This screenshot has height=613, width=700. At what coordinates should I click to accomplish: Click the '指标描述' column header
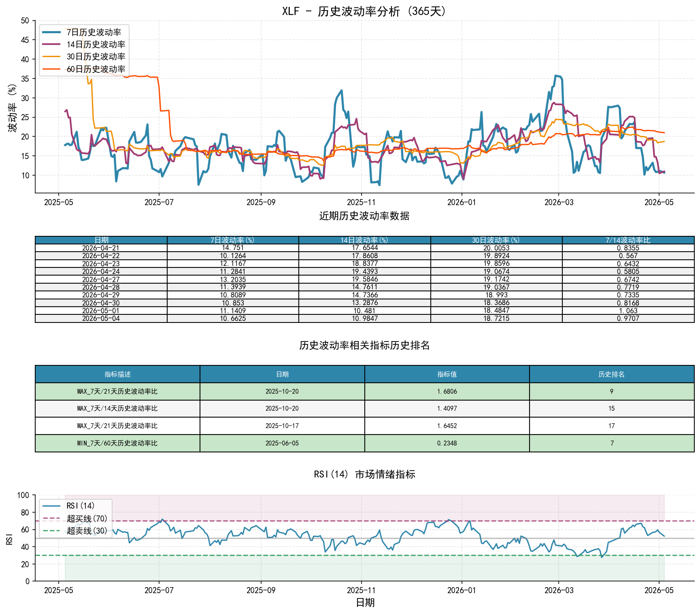point(117,374)
